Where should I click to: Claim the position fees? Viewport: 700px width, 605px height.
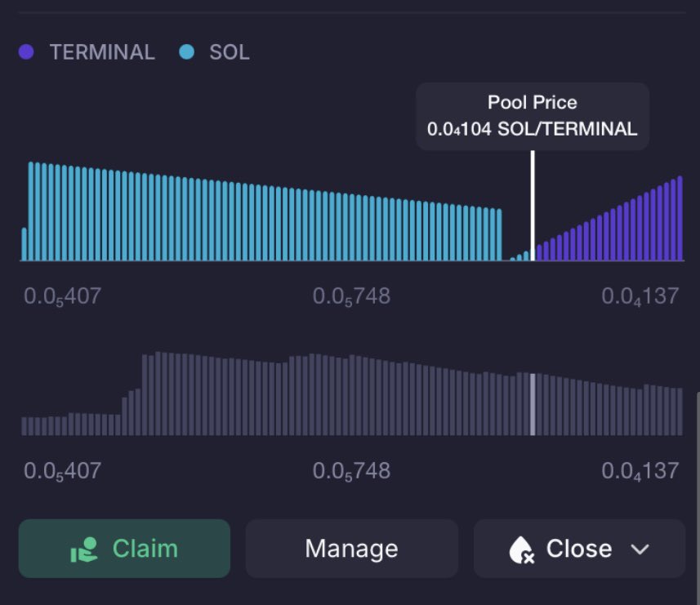pyautogui.click(x=124, y=549)
